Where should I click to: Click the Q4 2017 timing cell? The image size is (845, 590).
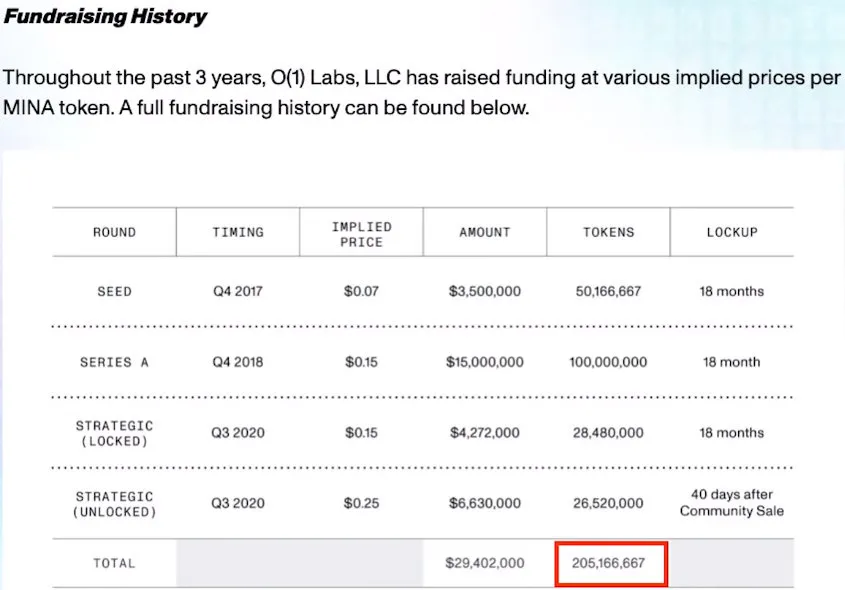(x=237, y=291)
